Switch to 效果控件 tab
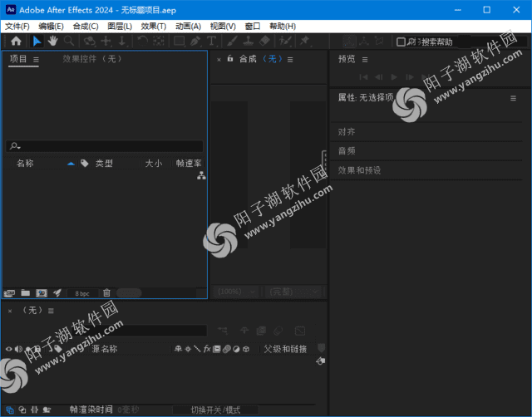Viewport: 532px width, 417px height. (91, 59)
